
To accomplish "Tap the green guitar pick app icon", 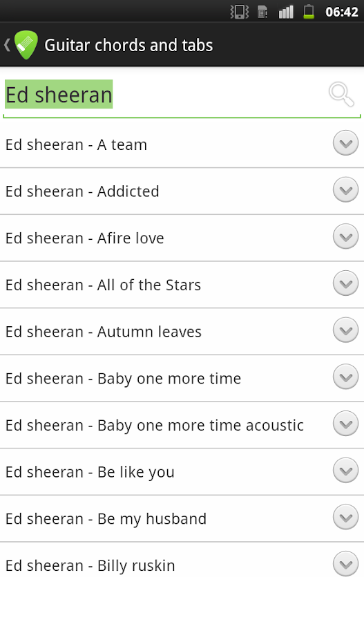I will 26,45.
